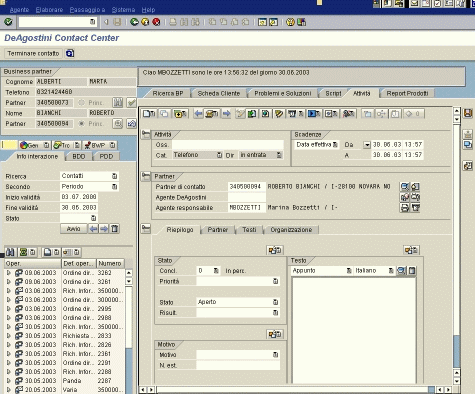475x394 pixels.
Task: Switch to the Testi tab
Action: click(249, 230)
